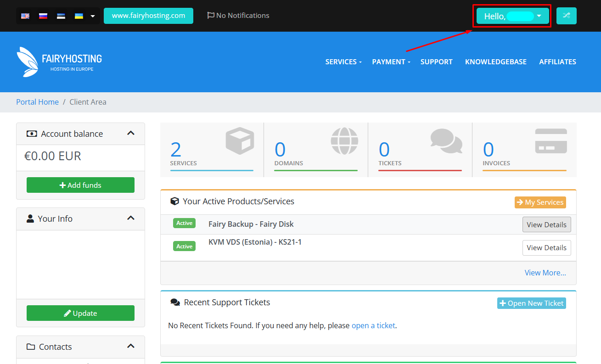The width and height of the screenshot is (601, 364).
Task: Select the Estonian flag language
Action: pyautogui.click(x=61, y=16)
